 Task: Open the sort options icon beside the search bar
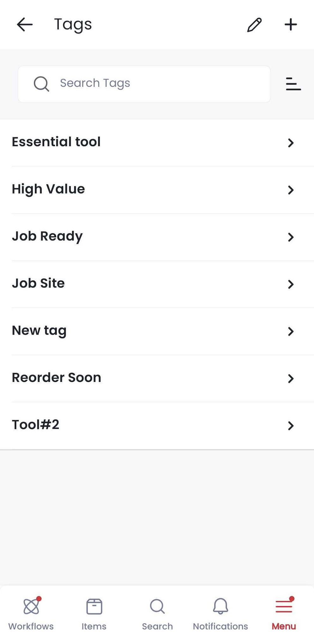pos(293,84)
